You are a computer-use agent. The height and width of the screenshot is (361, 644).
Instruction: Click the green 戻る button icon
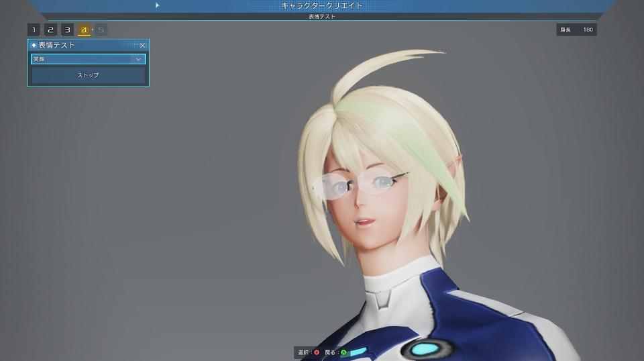(x=343, y=352)
